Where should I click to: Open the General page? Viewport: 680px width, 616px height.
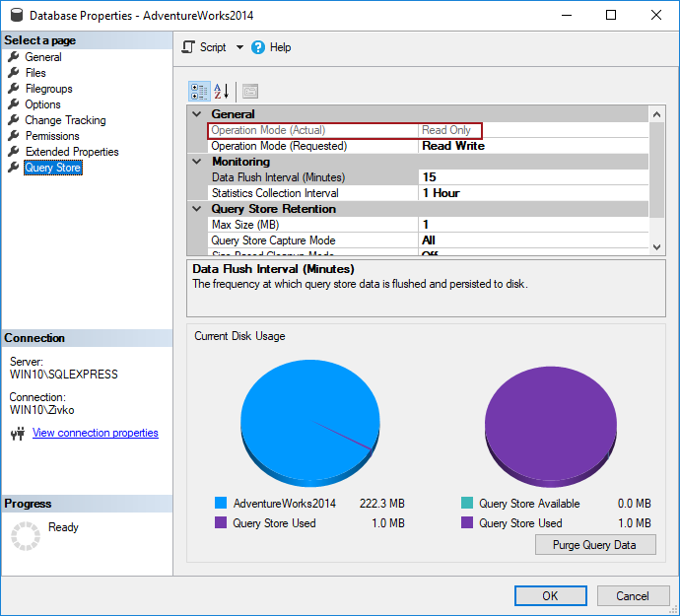point(43,57)
